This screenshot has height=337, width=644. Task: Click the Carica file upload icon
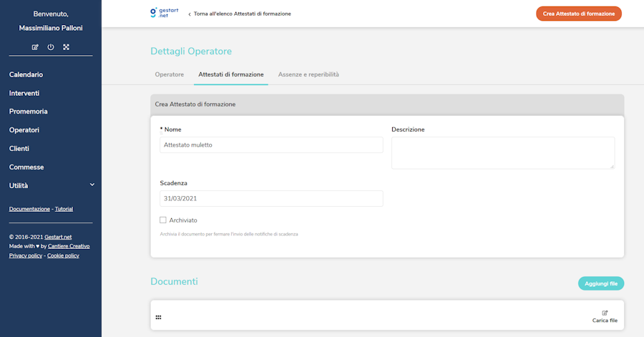click(x=605, y=313)
